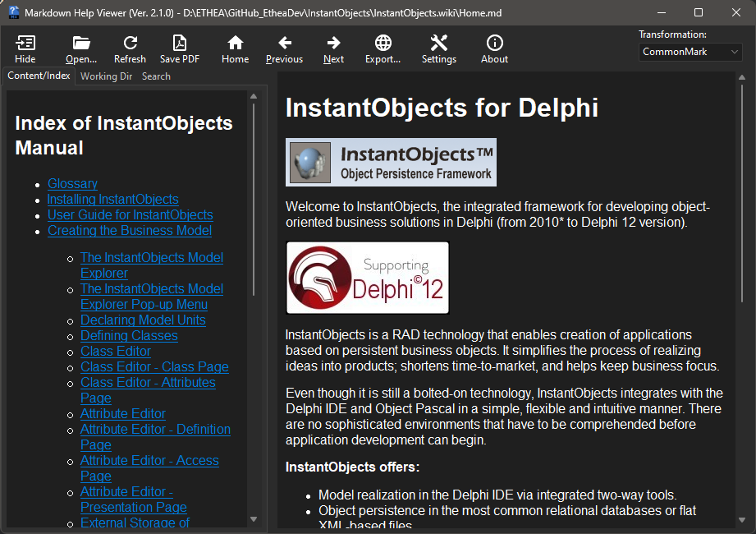Switch to the Working Dir tab
The height and width of the screenshot is (534, 756).
tap(106, 76)
